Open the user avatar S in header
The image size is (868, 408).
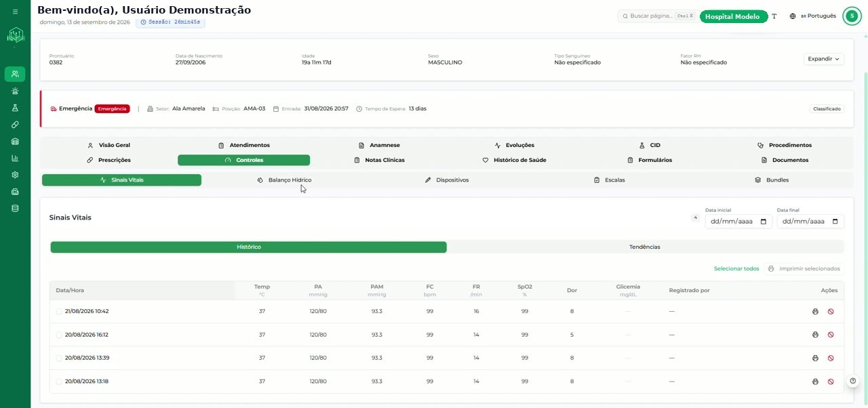tap(852, 16)
